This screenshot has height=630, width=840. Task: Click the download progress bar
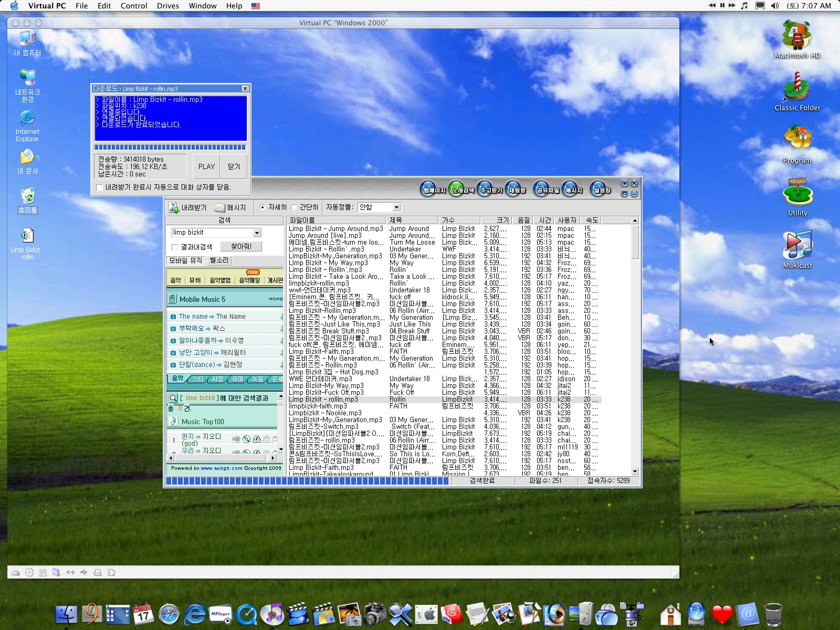tap(170, 148)
